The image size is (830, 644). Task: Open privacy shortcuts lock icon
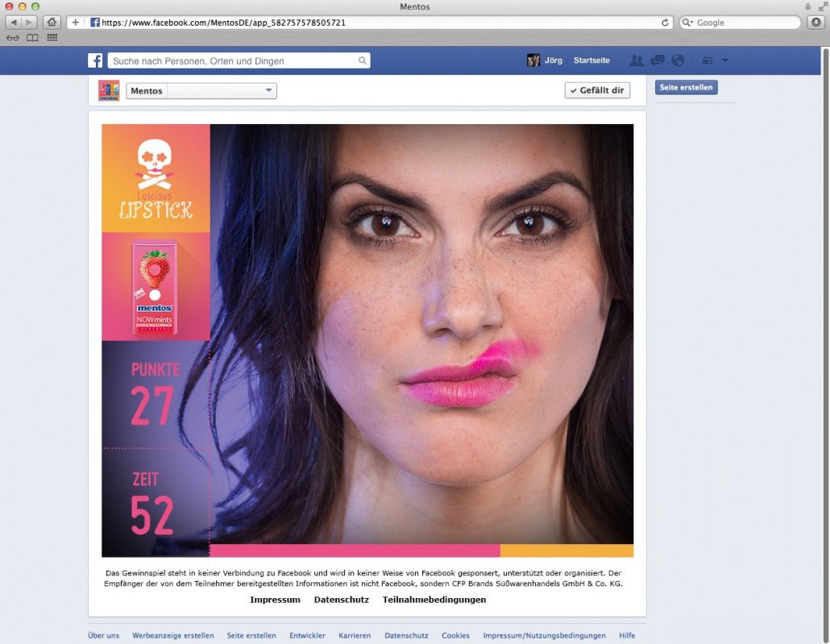tap(708, 61)
